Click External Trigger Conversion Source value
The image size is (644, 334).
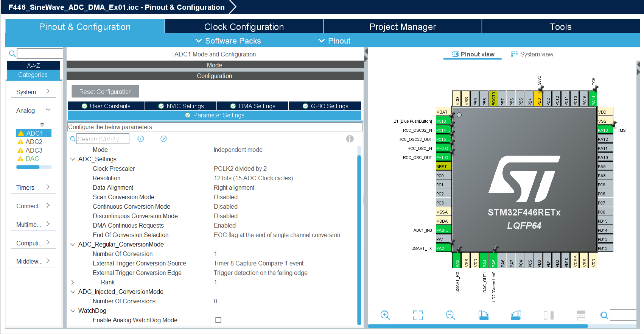[259, 264]
